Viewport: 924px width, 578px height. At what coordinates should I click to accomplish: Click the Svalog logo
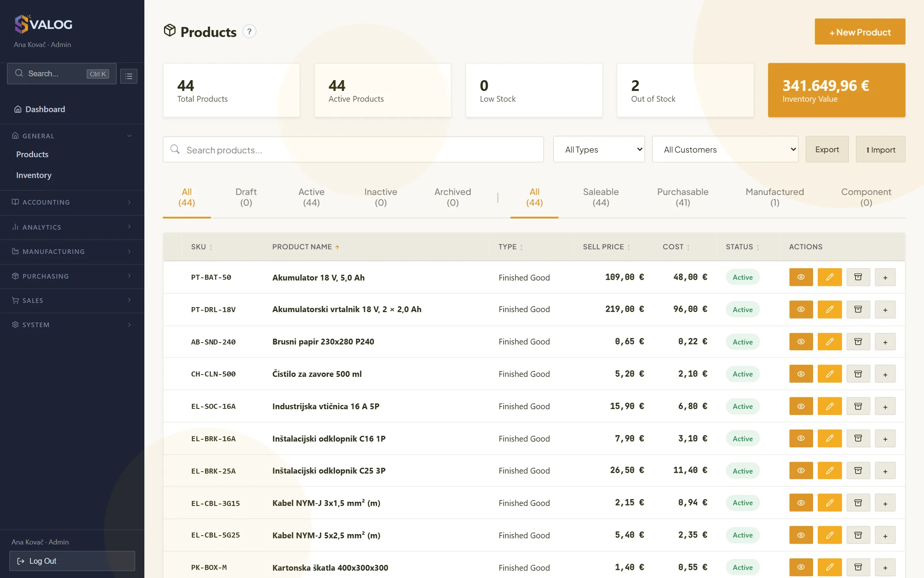click(43, 24)
